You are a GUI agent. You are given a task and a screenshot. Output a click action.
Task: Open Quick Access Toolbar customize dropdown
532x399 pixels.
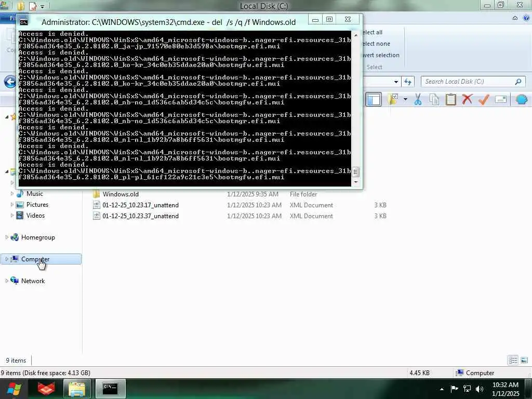pos(43,6)
